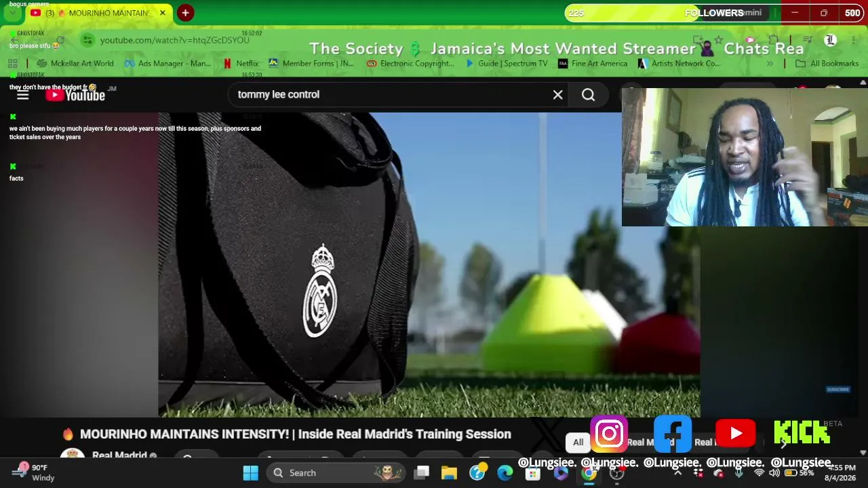Open the weather widget showing 90°F Windy
Image resolution: width=868 pixels, height=488 pixels.
click(34, 472)
